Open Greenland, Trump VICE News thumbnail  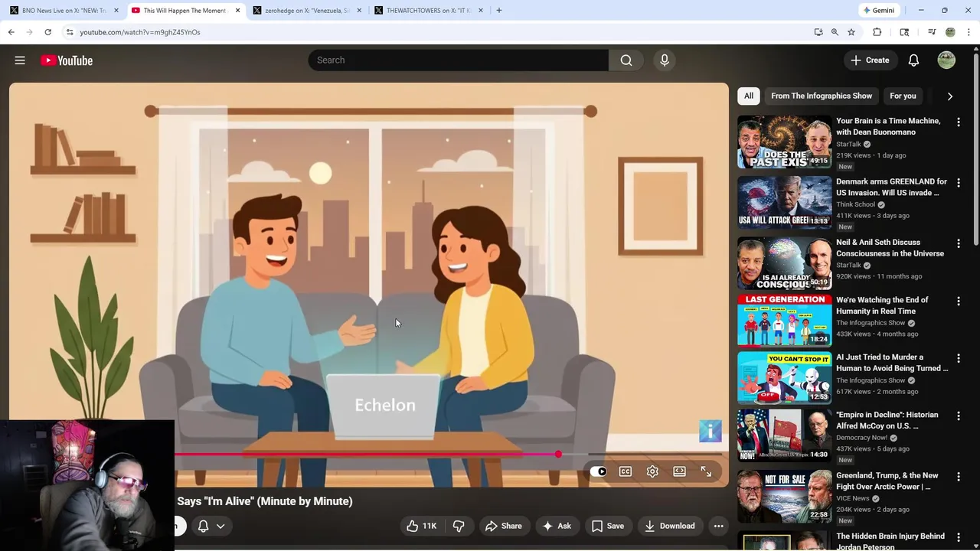click(x=784, y=496)
